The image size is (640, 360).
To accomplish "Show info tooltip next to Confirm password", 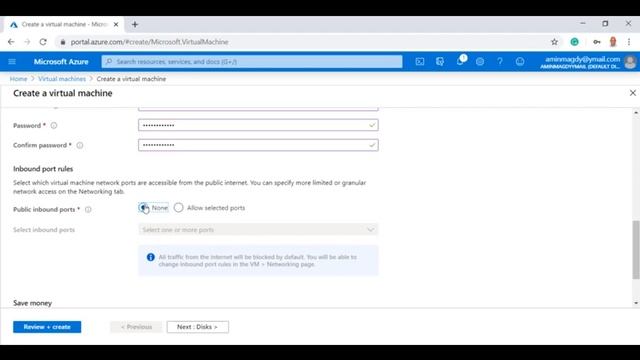I will [80, 145].
